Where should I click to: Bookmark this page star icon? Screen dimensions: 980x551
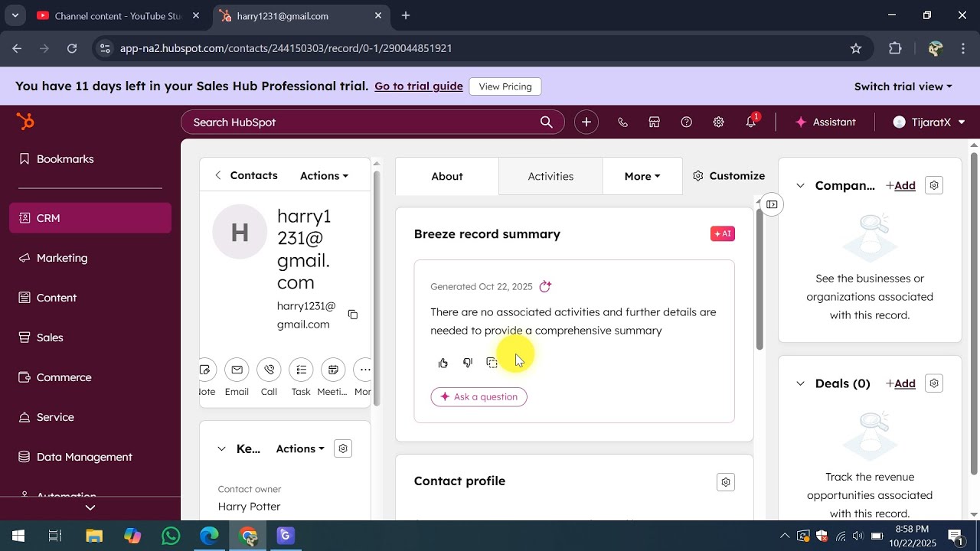[x=856, y=48]
